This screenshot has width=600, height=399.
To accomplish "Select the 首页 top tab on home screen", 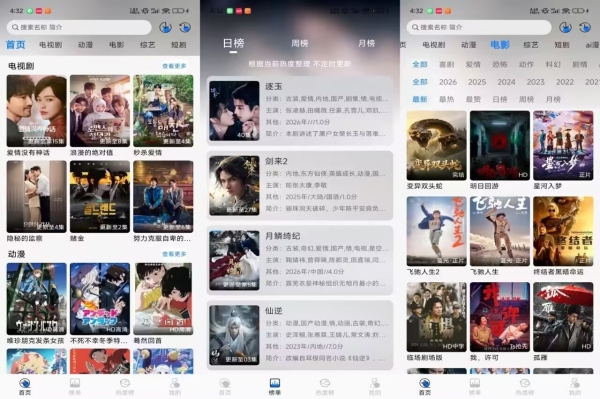I will (16, 45).
